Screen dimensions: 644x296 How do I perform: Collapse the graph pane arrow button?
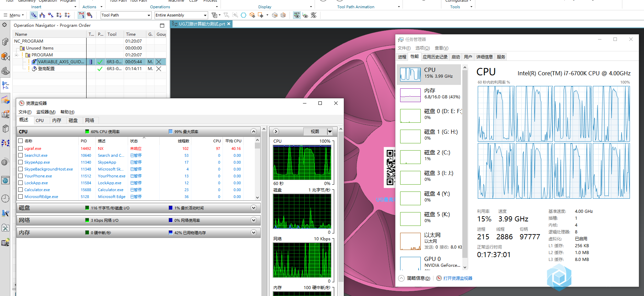[276, 132]
